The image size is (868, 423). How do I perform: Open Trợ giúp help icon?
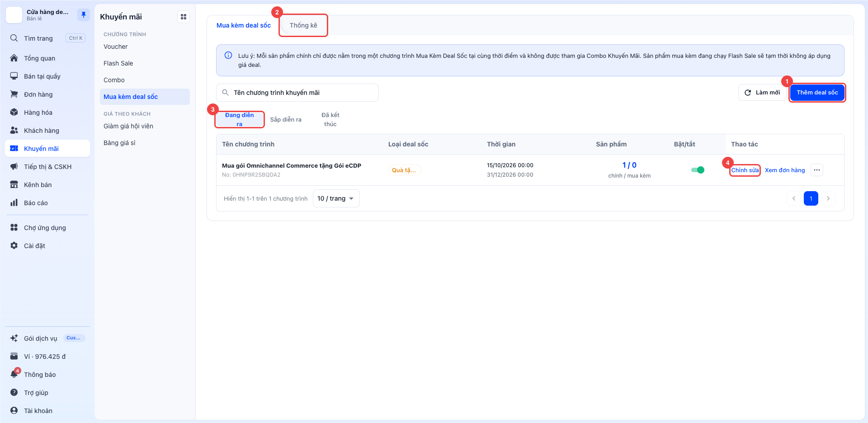pyautogui.click(x=14, y=392)
